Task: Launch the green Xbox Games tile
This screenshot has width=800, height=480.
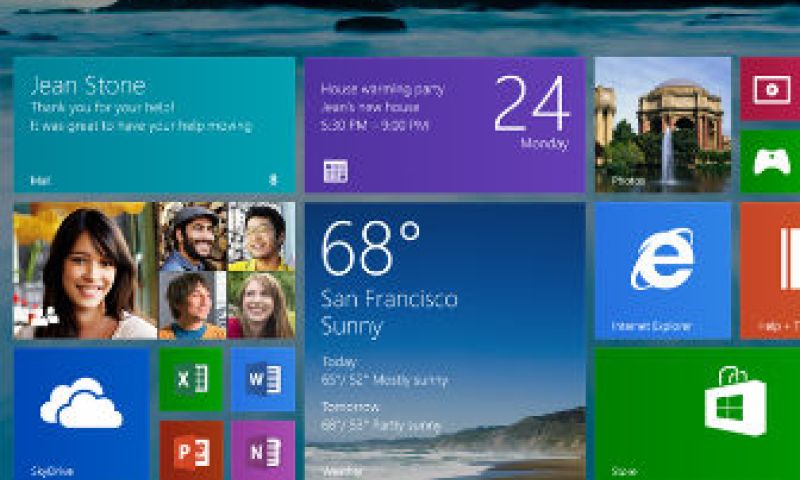Action: pyautogui.click(x=770, y=161)
